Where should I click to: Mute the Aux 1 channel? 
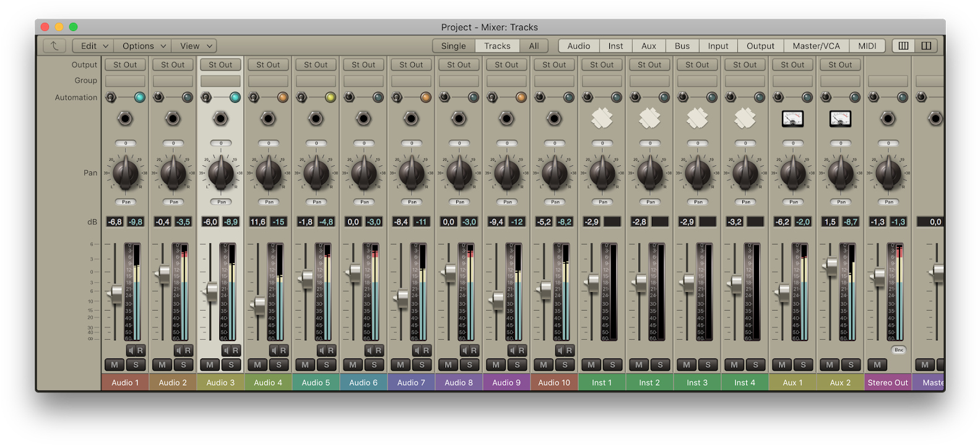[782, 365]
